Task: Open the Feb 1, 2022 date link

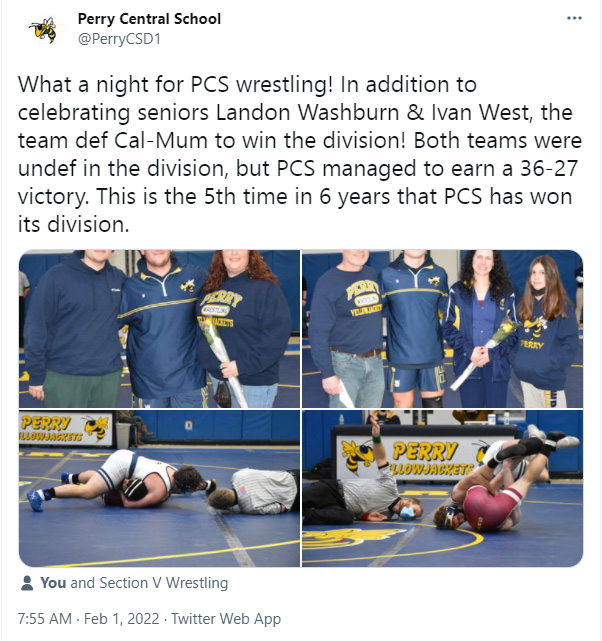Action: (121, 619)
